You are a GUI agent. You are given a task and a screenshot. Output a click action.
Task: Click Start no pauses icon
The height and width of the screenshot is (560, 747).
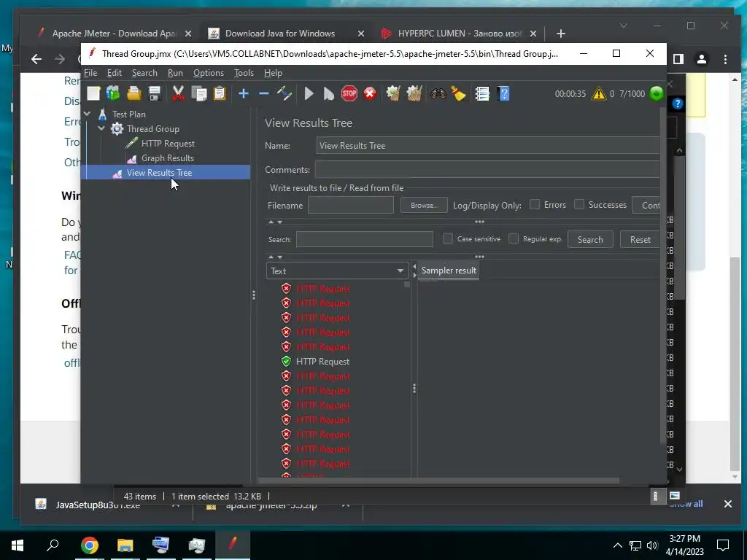[x=329, y=93]
